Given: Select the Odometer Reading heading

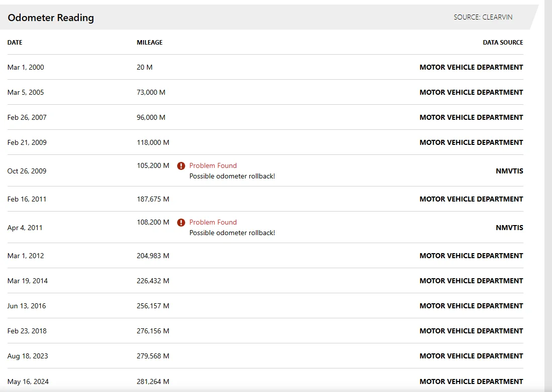Looking at the screenshot, I should (x=51, y=18).
